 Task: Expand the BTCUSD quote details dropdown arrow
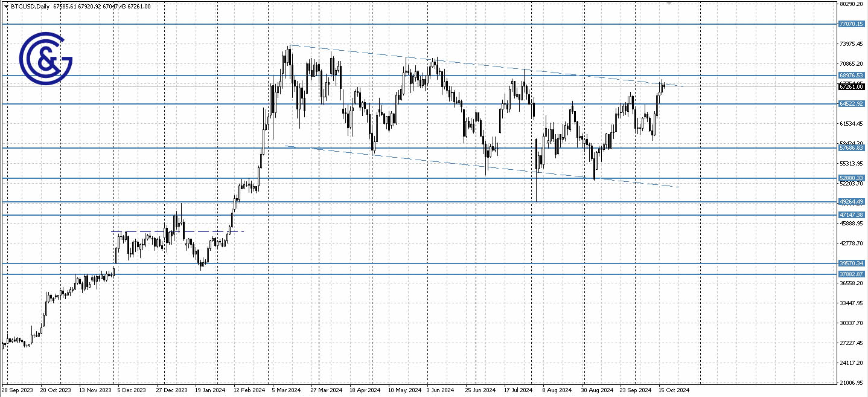(x=5, y=6)
